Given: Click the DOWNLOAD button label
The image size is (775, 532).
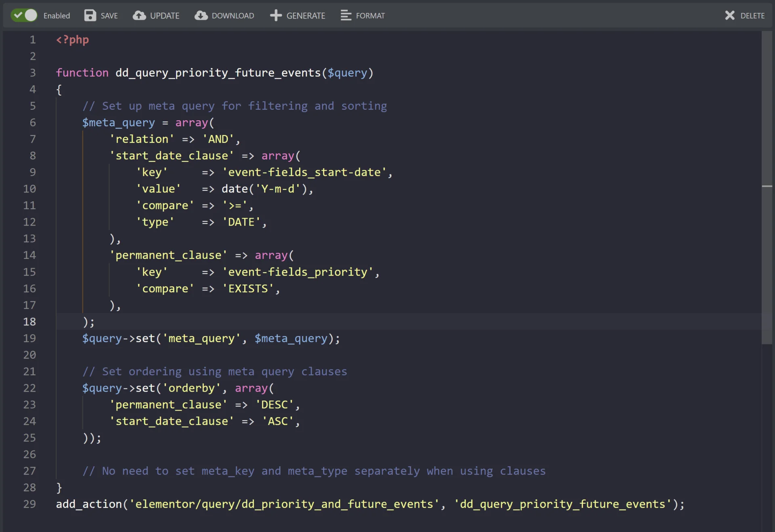Looking at the screenshot, I should (233, 16).
